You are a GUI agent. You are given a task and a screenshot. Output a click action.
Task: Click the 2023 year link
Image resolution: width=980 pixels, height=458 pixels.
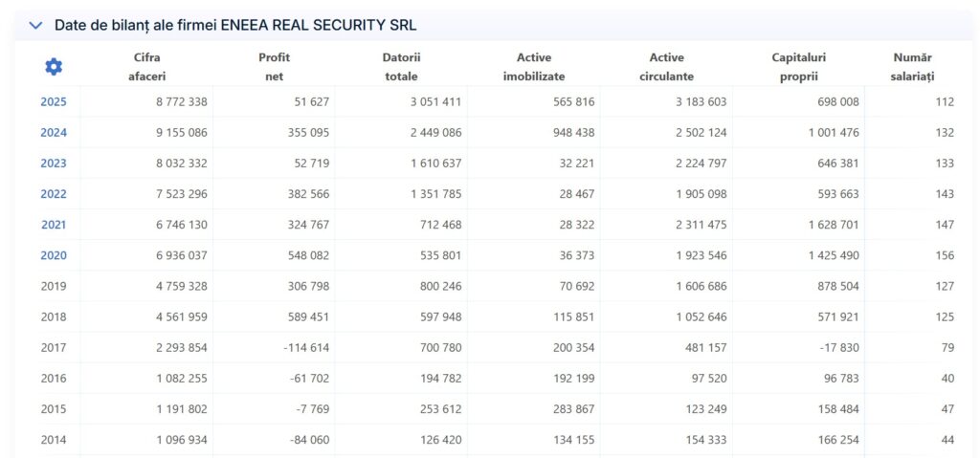pyautogui.click(x=54, y=164)
